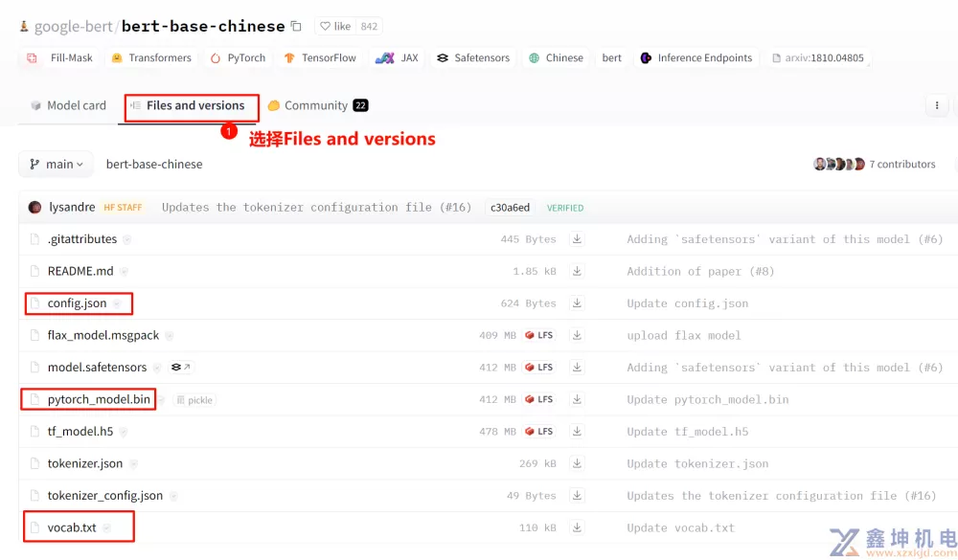
Task: Like the bert-base-chinese model
Action: 335,26
